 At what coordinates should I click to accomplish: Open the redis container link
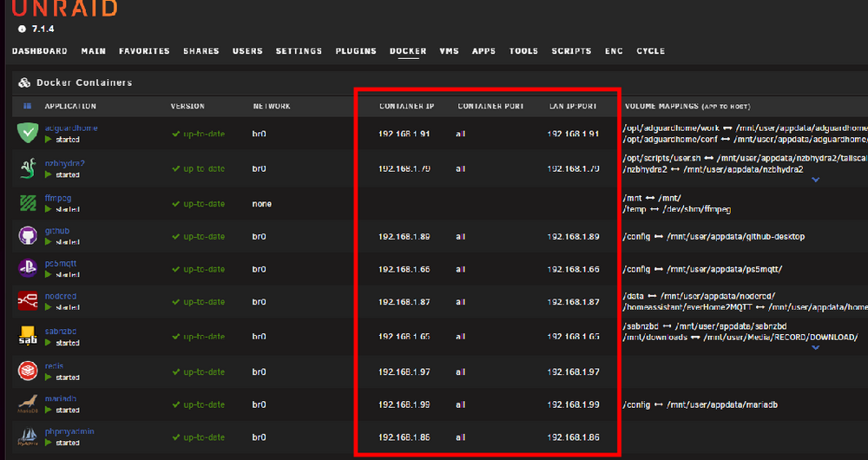click(54, 366)
